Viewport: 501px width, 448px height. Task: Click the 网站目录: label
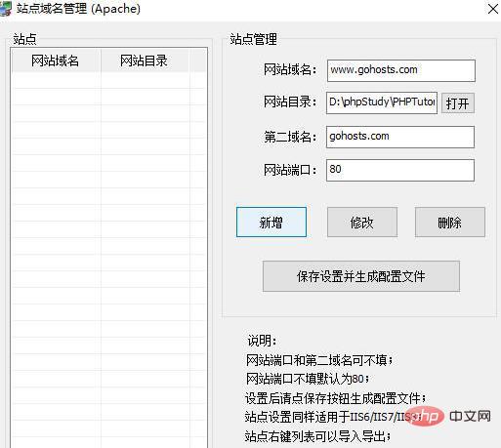[x=290, y=102]
